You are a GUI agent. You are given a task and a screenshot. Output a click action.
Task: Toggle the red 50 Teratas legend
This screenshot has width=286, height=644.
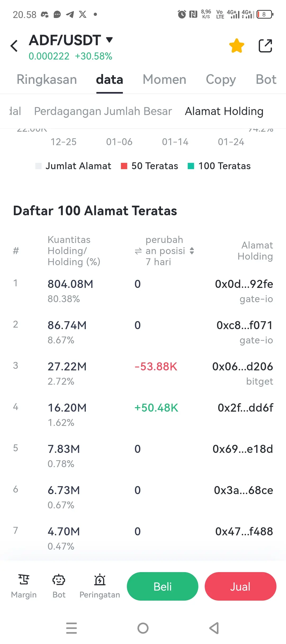click(149, 166)
